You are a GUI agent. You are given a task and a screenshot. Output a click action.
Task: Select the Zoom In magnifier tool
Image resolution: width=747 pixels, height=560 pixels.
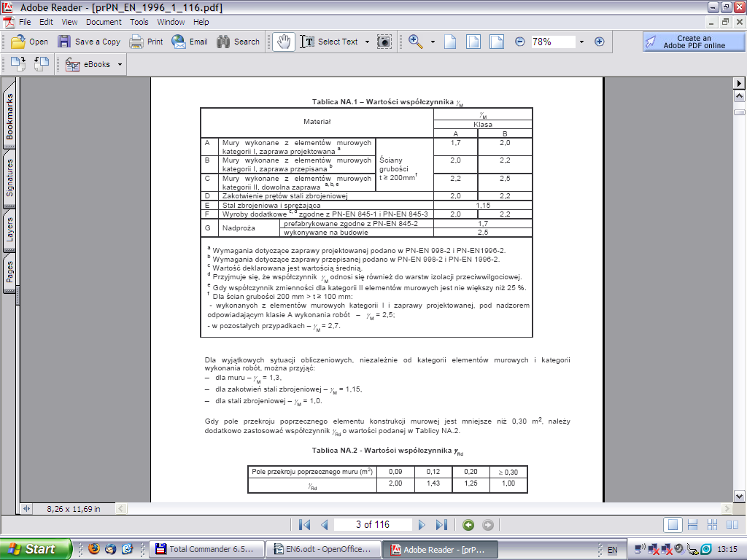415,42
